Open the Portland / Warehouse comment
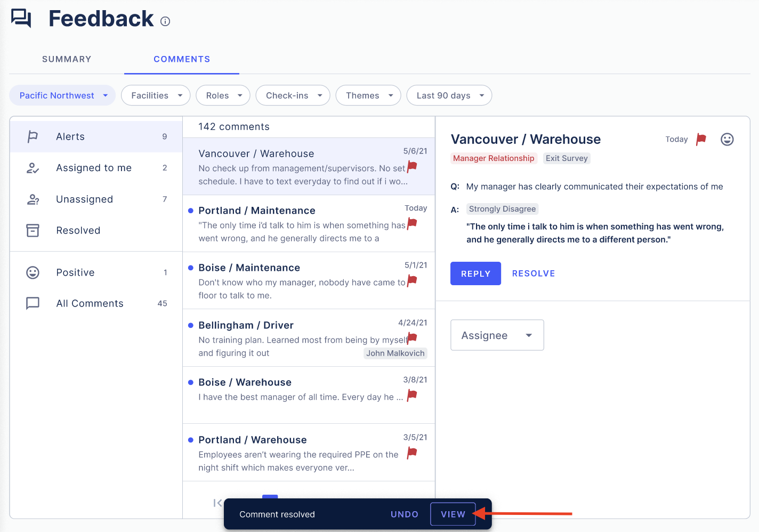Screen dimensions: 759x532 pos(309,453)
